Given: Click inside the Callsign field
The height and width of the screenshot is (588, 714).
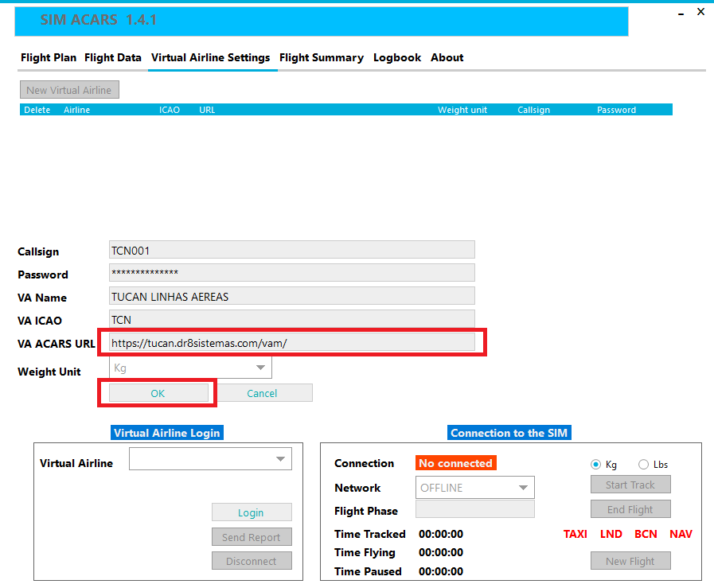Looking at the screenshot, I should (291, 250).
